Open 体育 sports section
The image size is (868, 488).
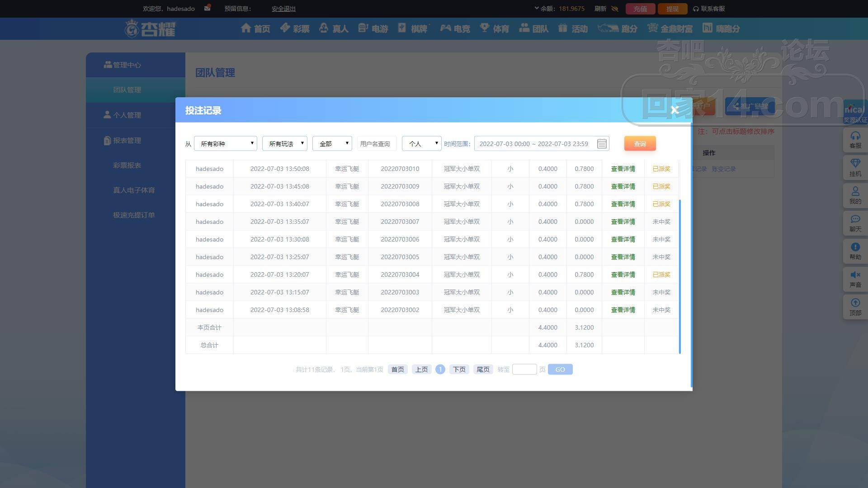click(x=494, y=28)
